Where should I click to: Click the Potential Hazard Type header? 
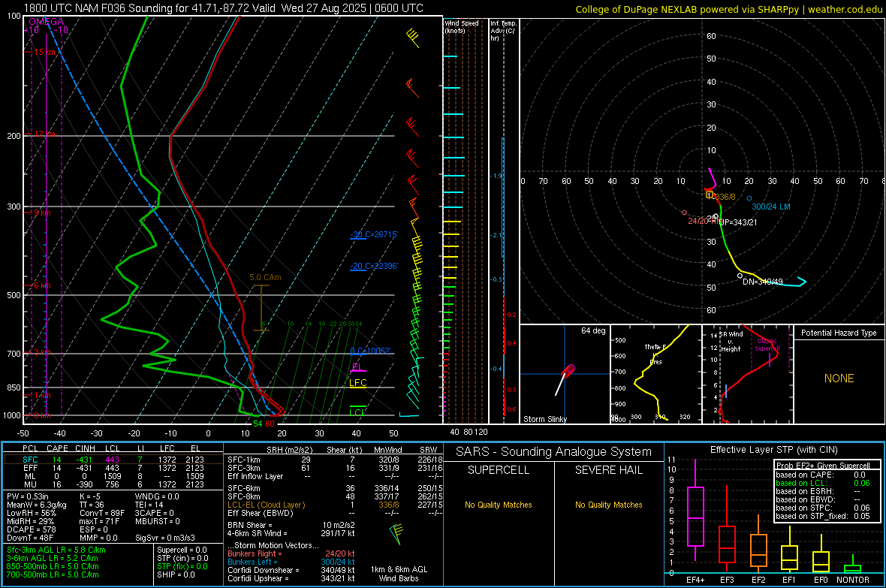(x=839, y=333)
